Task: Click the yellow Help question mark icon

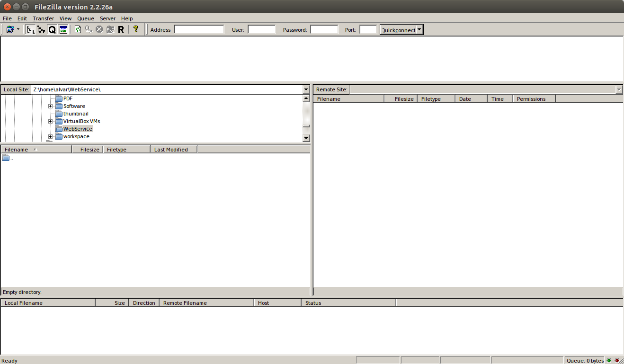Action: tap(136, 29)
